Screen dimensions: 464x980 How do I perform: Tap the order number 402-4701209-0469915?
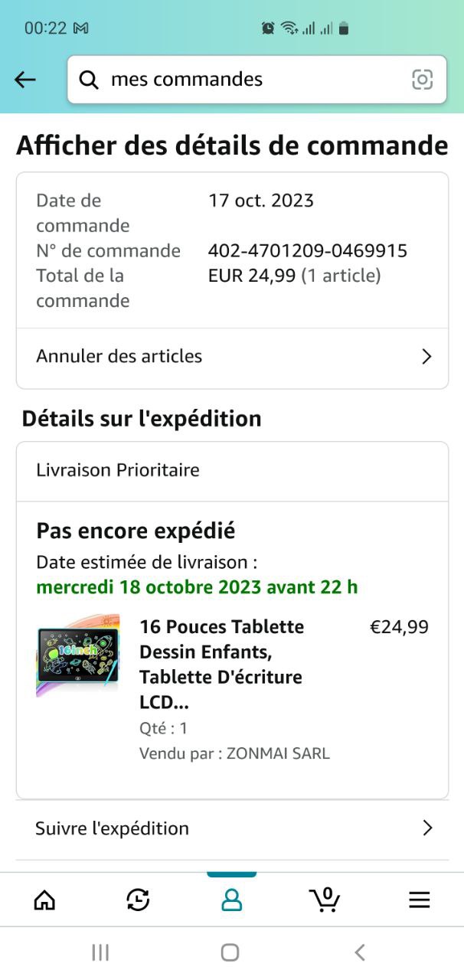(x=307, y=250)
